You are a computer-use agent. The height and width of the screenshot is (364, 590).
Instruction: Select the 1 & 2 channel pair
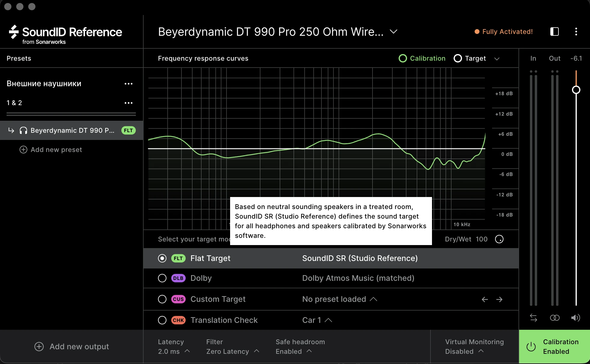point(14,103)
